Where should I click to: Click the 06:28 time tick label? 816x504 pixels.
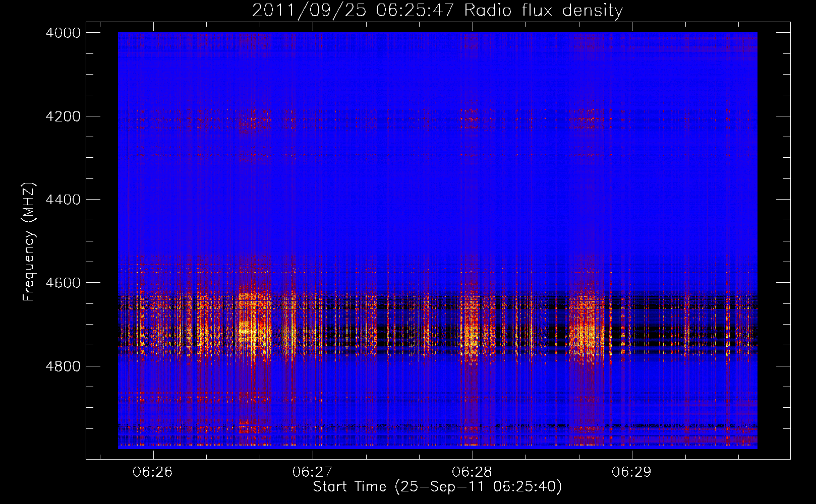pos(472,472)
